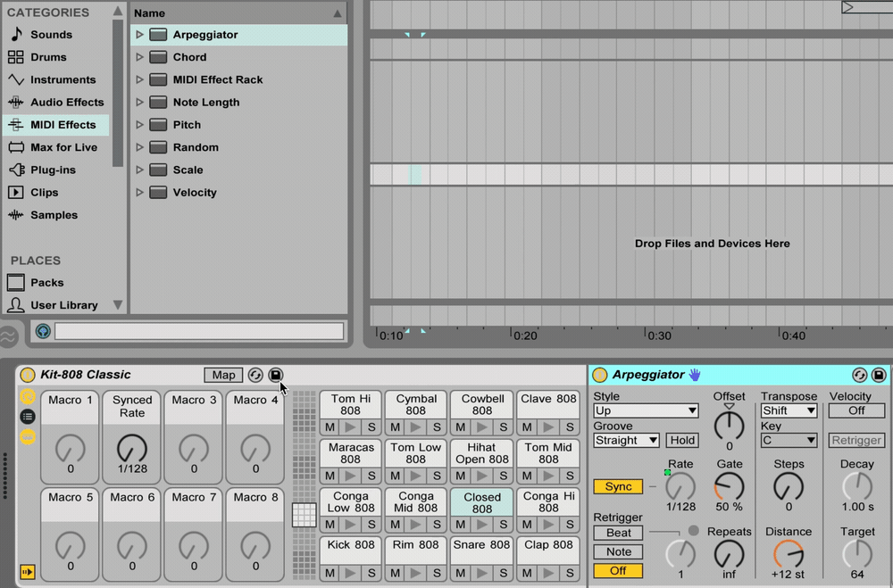Screen dimensions: 893x588
Task: Click the 0:20 mark on time ruler
Action: [524, 335]
